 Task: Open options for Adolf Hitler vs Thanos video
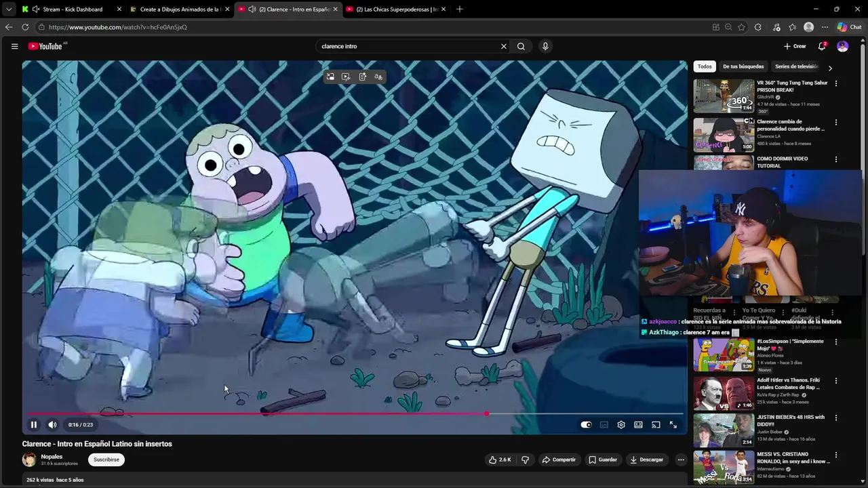(836, 382)
